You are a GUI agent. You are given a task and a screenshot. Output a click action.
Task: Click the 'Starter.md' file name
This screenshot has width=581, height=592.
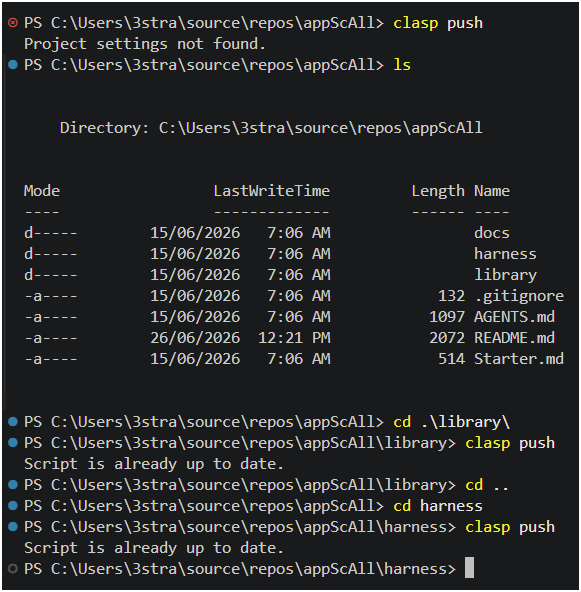(519, 359)
